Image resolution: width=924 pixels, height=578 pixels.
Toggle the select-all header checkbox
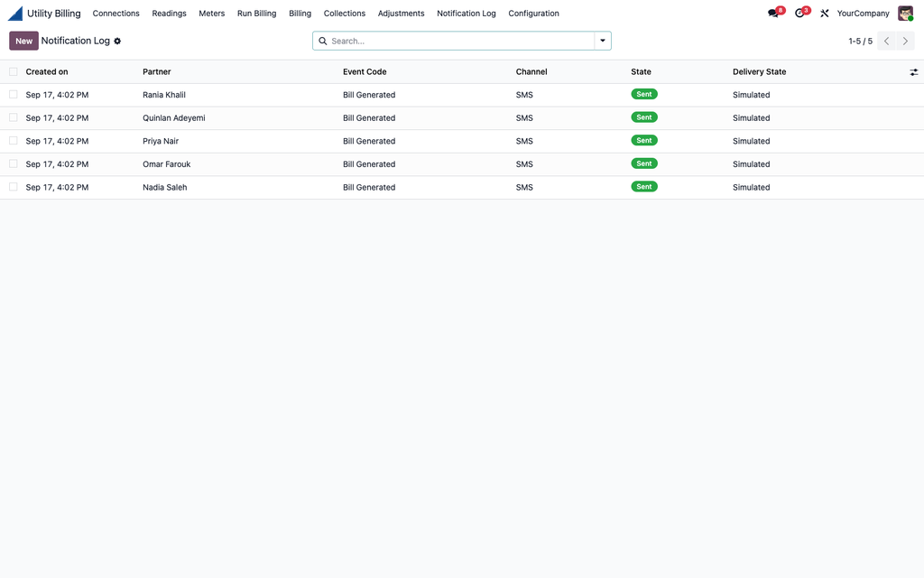(13, 71)
